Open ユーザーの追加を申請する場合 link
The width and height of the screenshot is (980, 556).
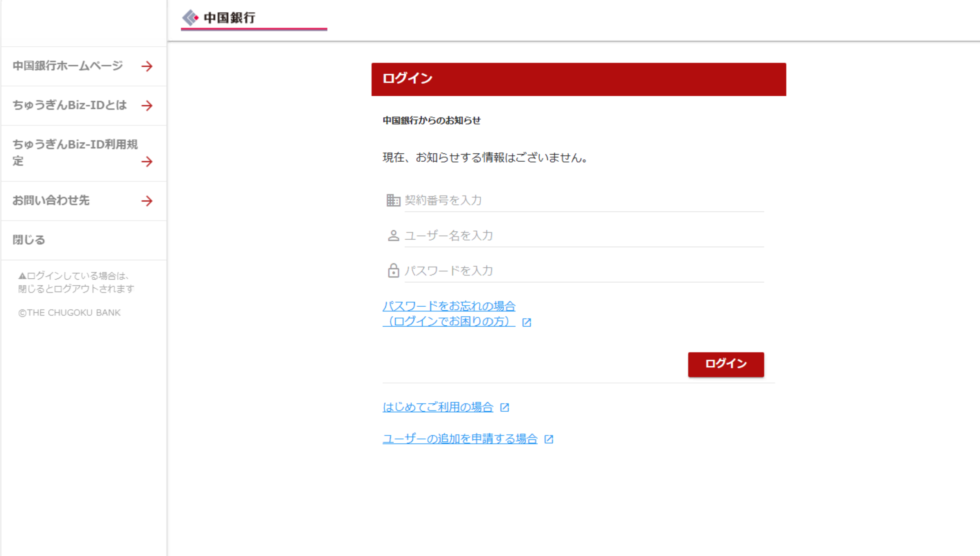point(460,439)
